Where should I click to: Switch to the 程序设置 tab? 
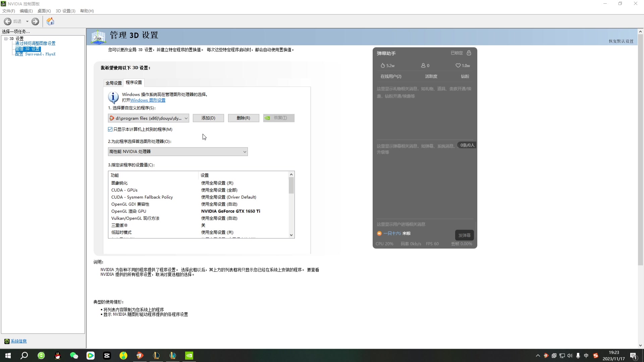click(x=134, y=82)
